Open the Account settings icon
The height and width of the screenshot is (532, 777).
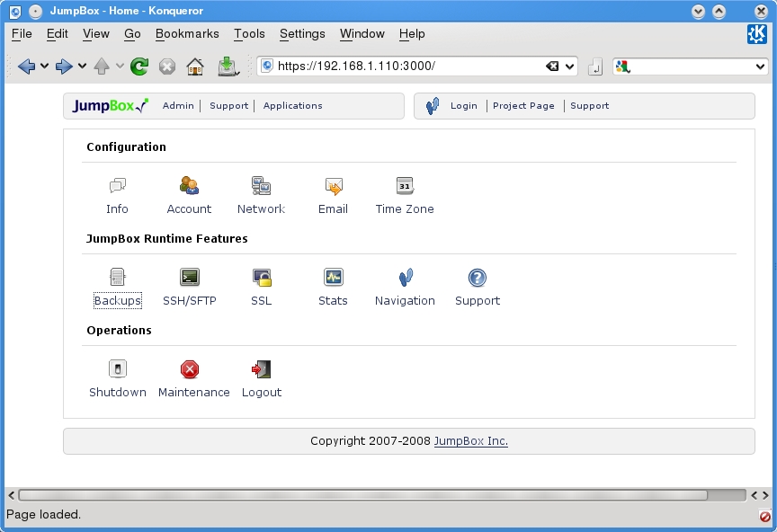(189, 186)
